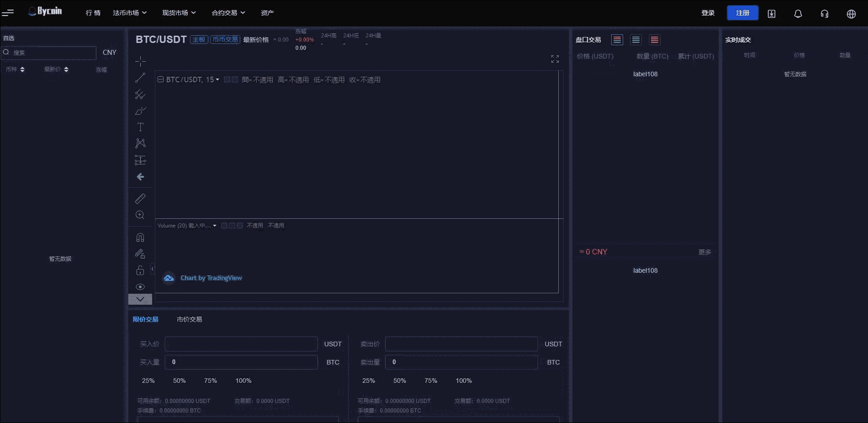Click the blue 注册 button
This screenshot has width=868, height=423.
742,13
